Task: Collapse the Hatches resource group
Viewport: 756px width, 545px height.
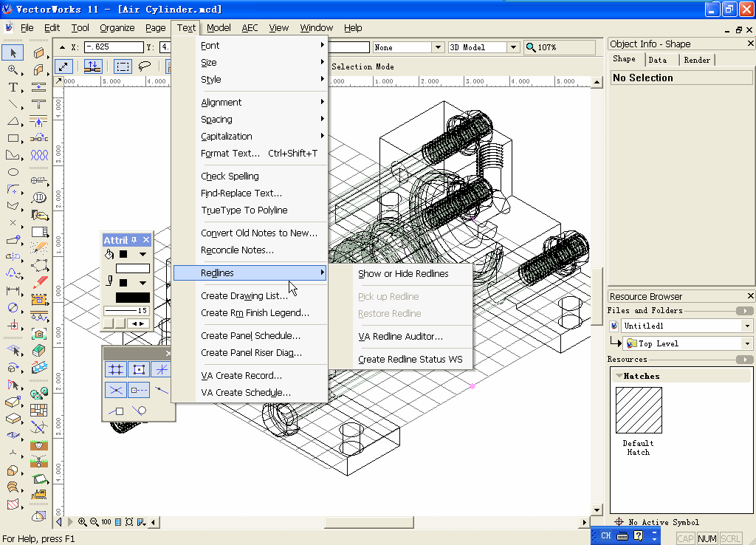Action: (619, 376)
